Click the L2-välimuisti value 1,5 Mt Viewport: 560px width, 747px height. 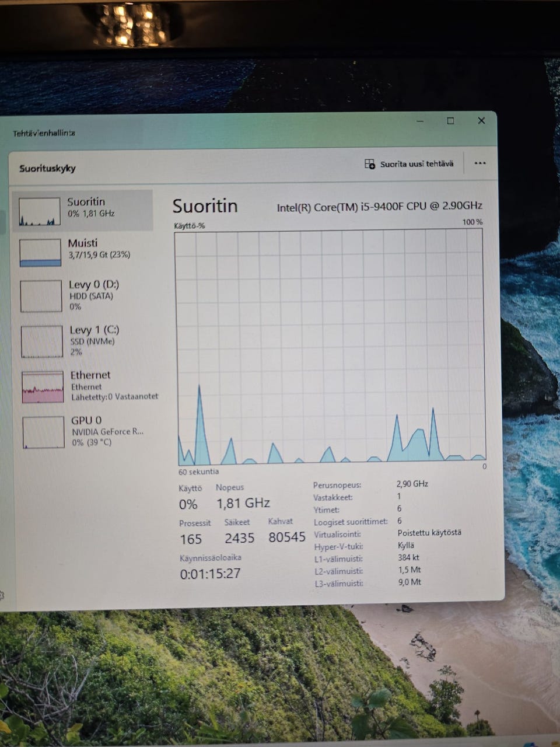pyautogui.click(x=409, y=570)
